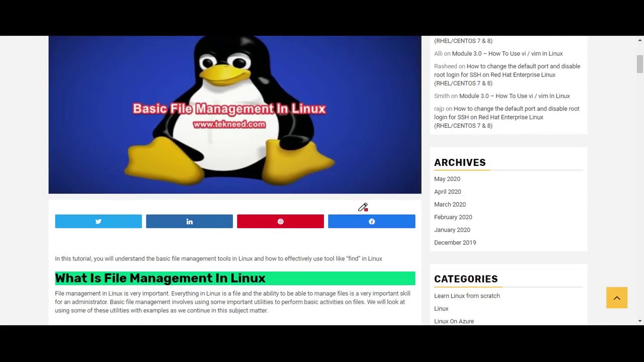Share the post on Facebook
Image resolution: width=644 pixels, height=362 pixels.
pos(371,221)
